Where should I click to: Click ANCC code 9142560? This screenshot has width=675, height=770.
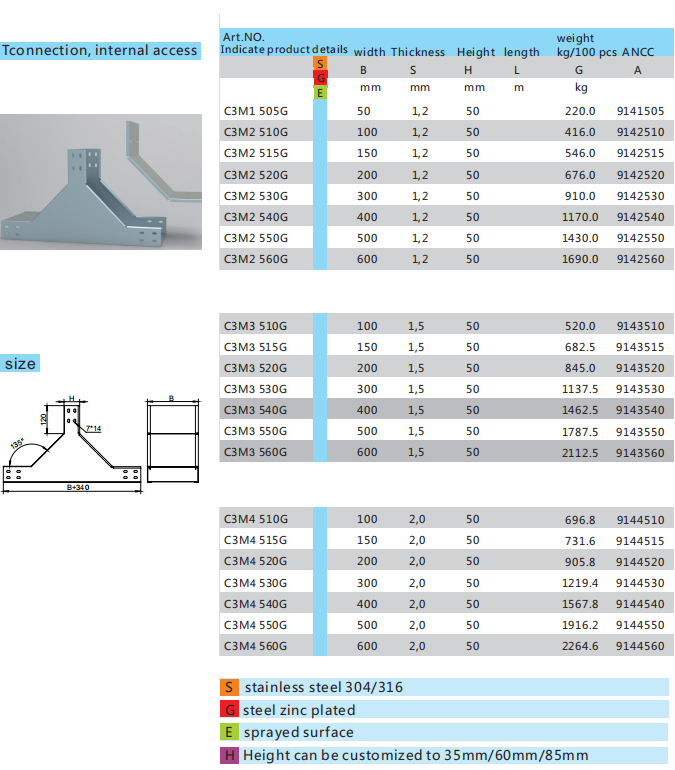[640, 259]
